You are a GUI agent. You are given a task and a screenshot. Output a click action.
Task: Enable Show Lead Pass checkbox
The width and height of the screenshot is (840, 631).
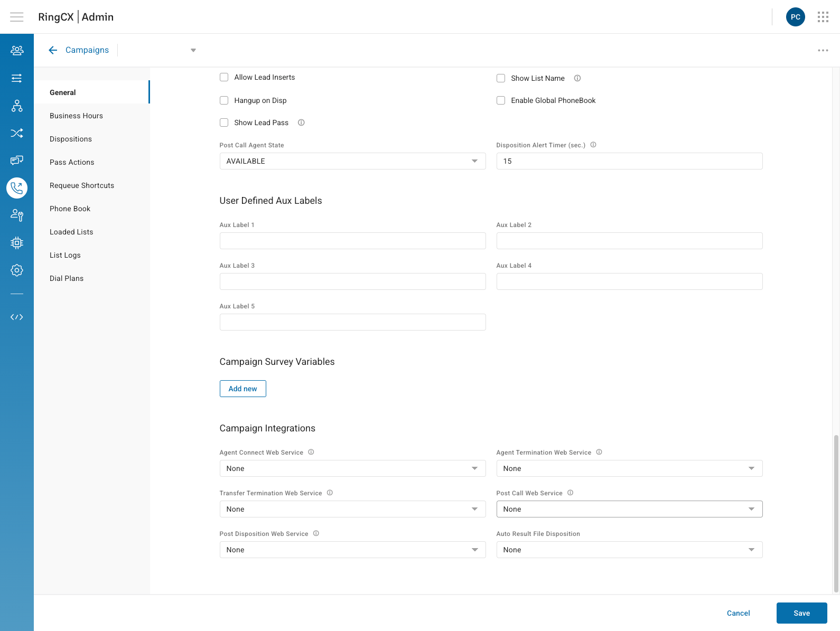(x=224, y=123)
